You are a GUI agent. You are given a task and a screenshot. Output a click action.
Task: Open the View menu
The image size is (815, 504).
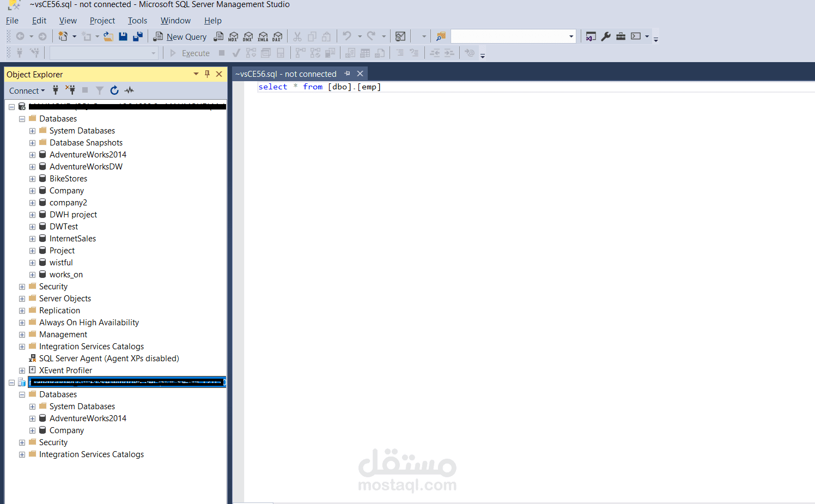tap(68, 21)
